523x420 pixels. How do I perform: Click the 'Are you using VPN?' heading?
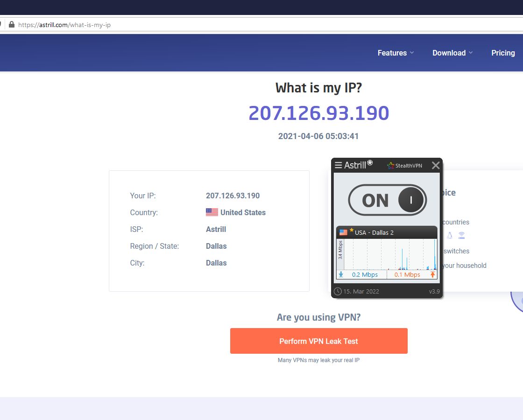(319, 317)
